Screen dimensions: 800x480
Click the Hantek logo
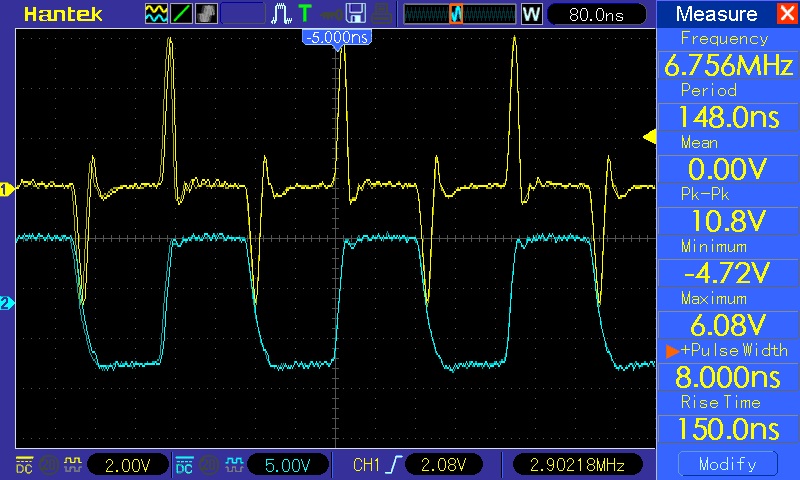coord(63,14)
